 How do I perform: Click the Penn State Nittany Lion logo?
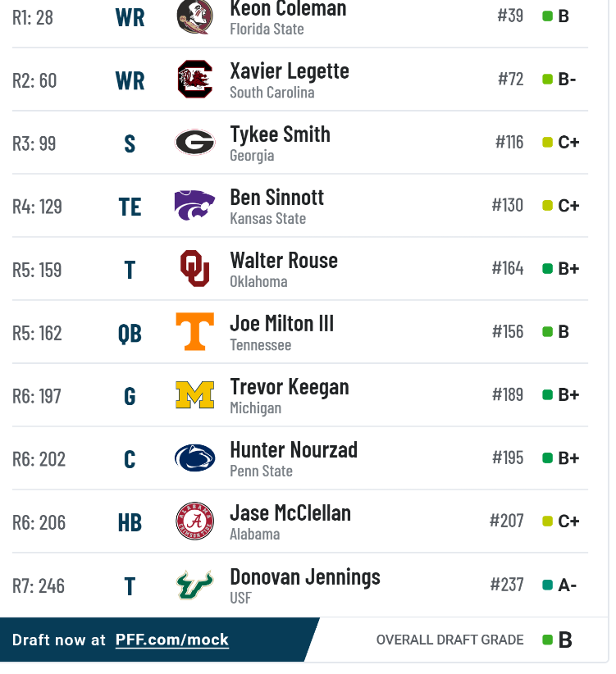(x=194, y=458)
